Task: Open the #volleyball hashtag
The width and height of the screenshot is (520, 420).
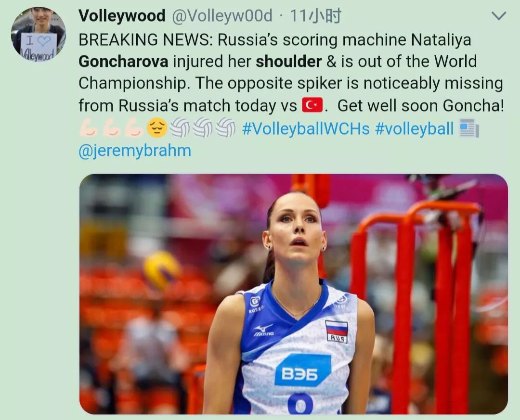Action: 414,128
